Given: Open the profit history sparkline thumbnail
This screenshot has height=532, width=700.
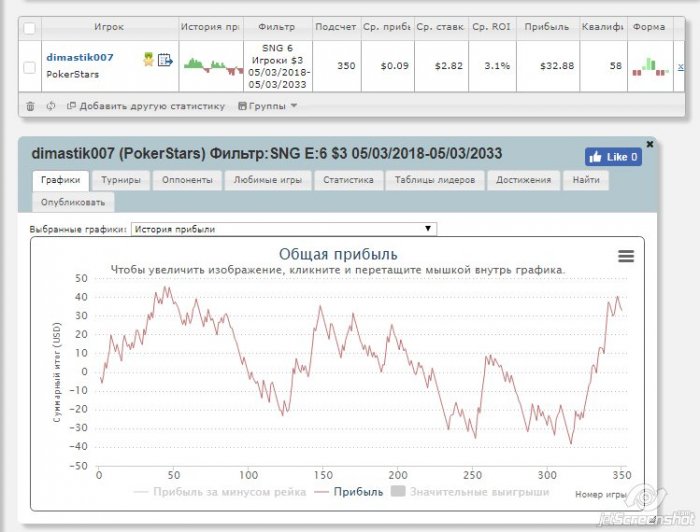Looking at the screenshot, I should pos(213,66).
